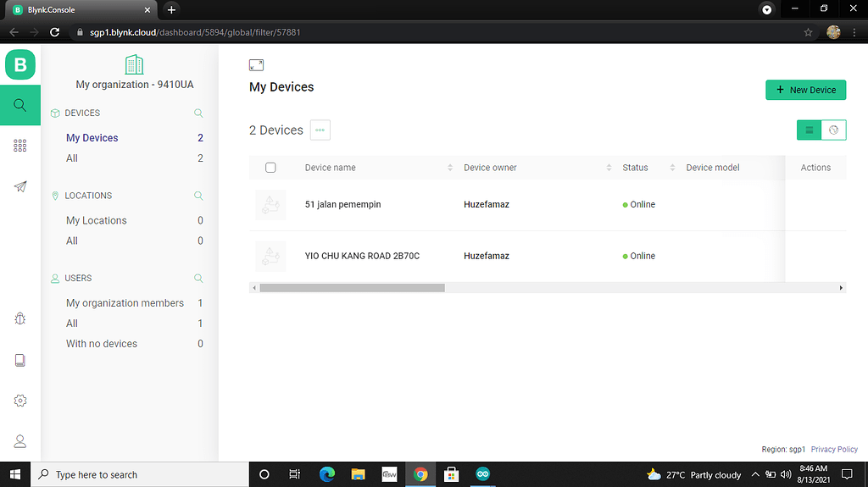Switch to list view of devices

coord(809,130)
